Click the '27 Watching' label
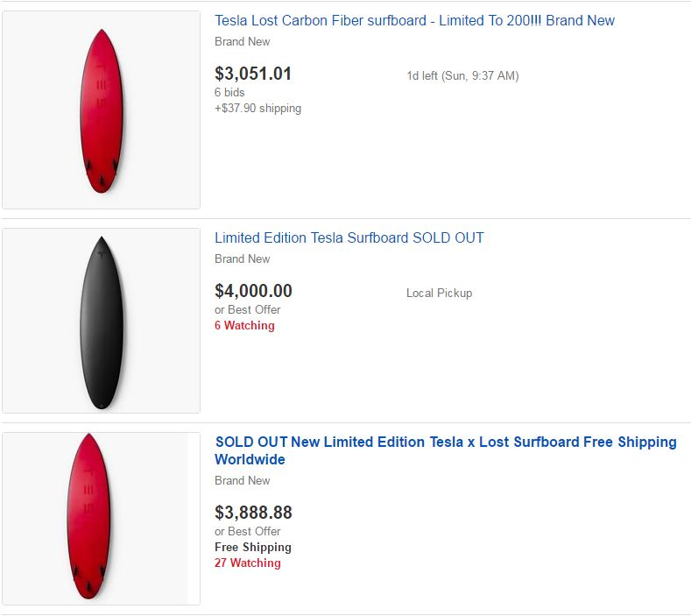Screen dimensions: 691x616 [x=248, y=563]
